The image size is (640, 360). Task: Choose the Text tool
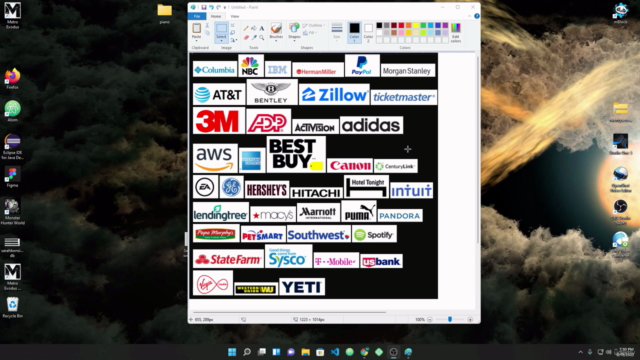tap(262, 29)
